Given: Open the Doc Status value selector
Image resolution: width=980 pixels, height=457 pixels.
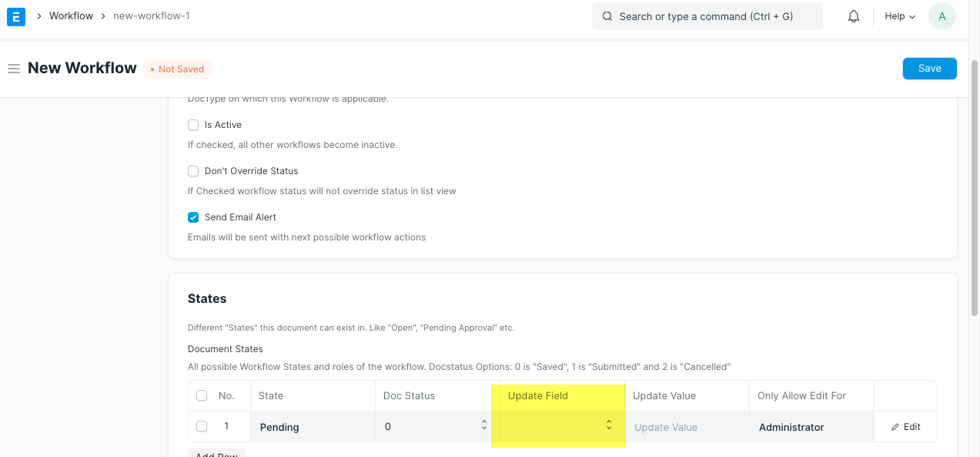Looking at the screenshot, I should click(x=431, y=426).
